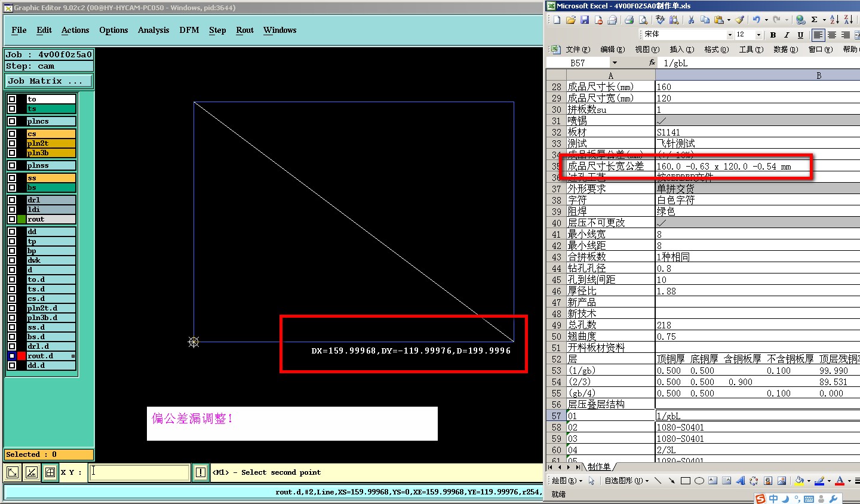Click the AutoSum sigma icon
This screenshot has height=504, width=860.
point(815,20)
